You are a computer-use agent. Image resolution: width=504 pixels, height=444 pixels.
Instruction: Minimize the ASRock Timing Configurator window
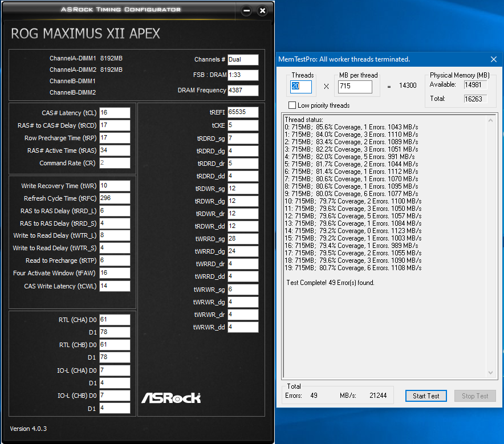(246, 11)
